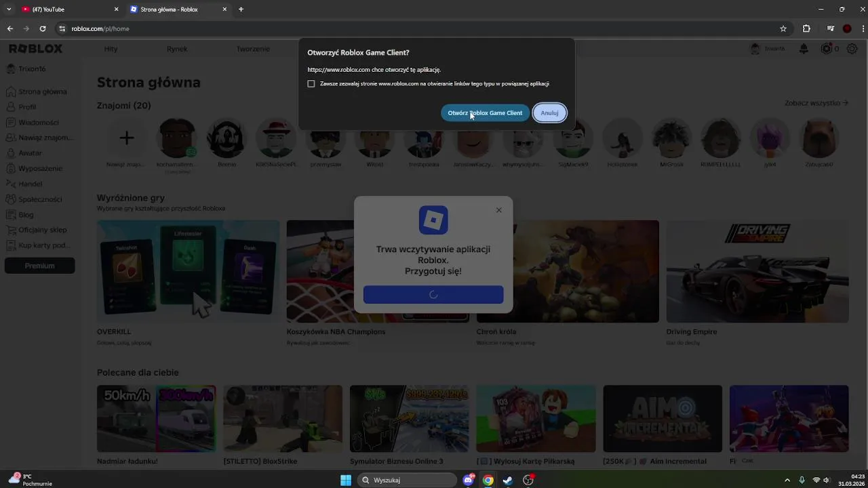Viewport: 868px width, 488px height.
Task: Open friend SigMaciek9's avatar
Action: coord(573,138)
